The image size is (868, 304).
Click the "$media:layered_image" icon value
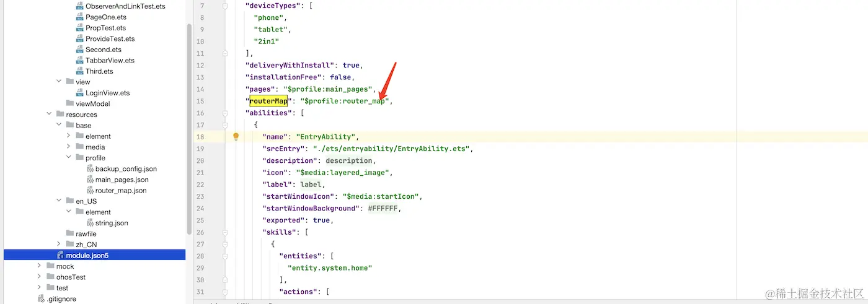point(343,173)
